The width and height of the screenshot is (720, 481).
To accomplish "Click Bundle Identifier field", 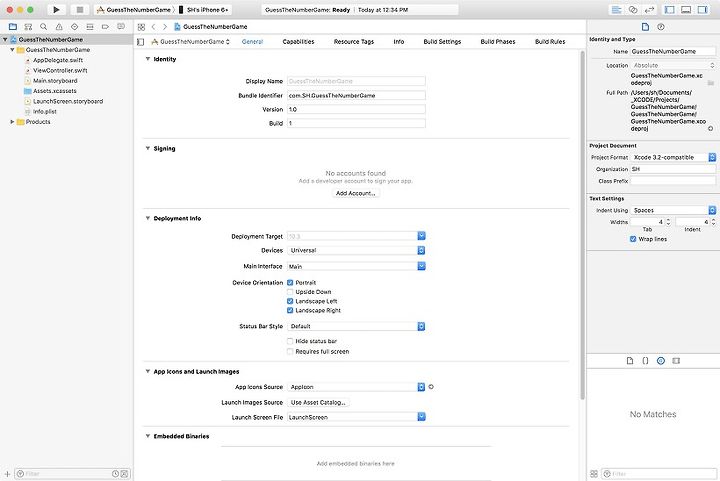I will [x=356, y=95].
